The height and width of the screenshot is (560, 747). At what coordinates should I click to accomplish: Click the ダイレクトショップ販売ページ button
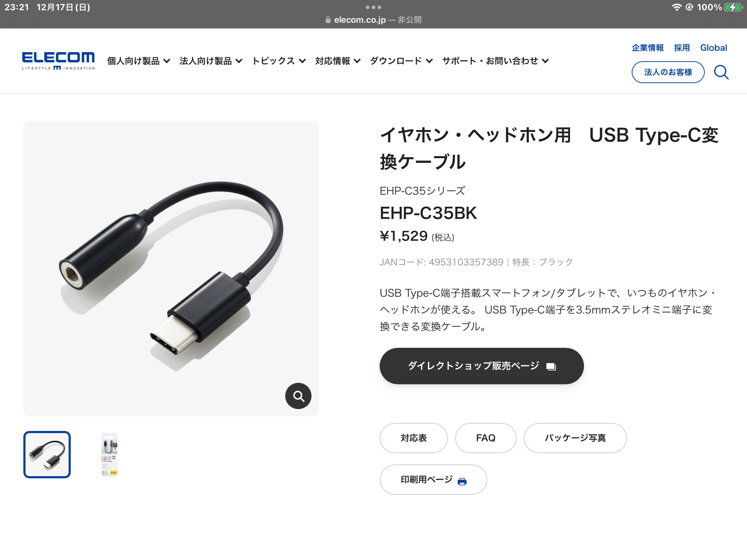(481, 366)
